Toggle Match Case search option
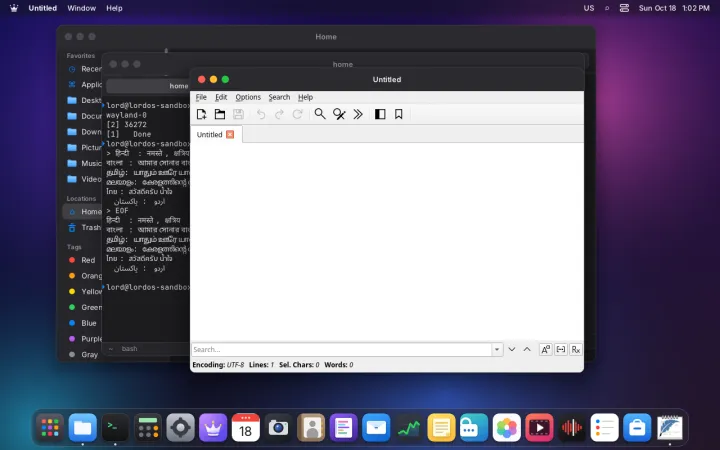720x450 pixels. tap(546, 349)
